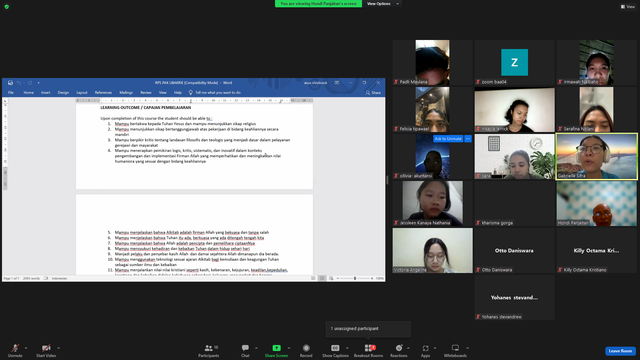Expand share options arrow beside Share Screen
Viewport: 640px width, 360px height.
click(289, 348)
